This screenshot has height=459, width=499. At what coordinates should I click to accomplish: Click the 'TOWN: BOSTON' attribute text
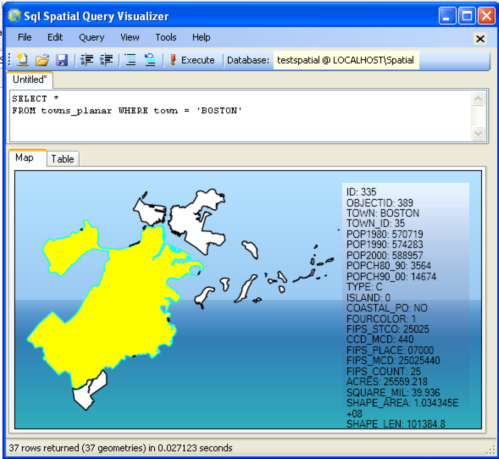click(x=383, y=213)
